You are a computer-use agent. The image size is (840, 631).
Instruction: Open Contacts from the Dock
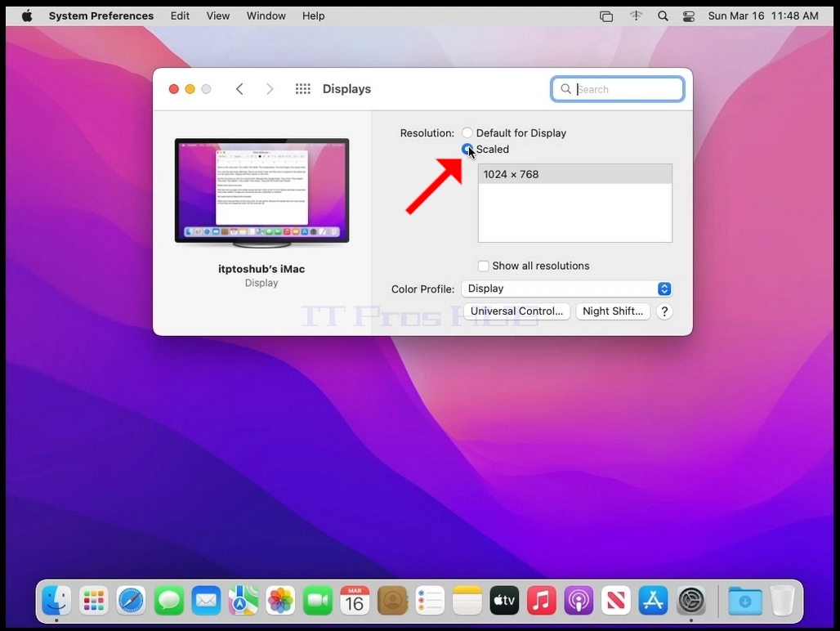(x=392, y=601)
